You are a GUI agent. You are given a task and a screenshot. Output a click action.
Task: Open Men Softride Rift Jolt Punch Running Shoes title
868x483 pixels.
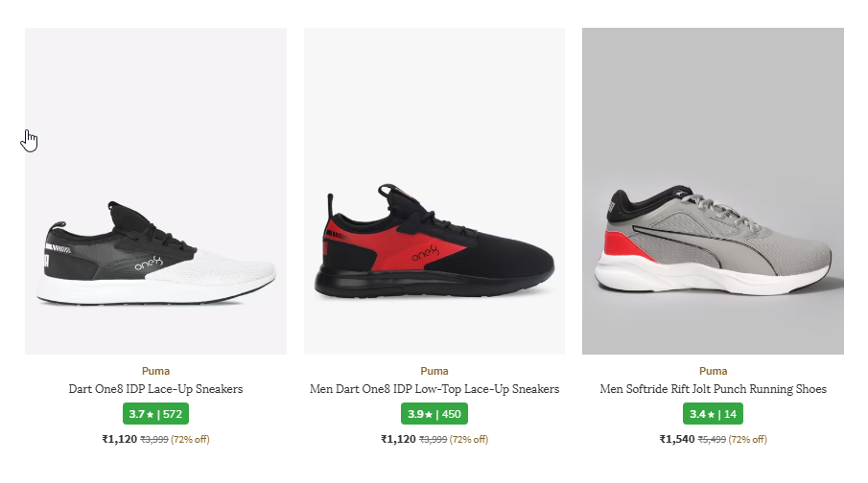click(713, 389)
